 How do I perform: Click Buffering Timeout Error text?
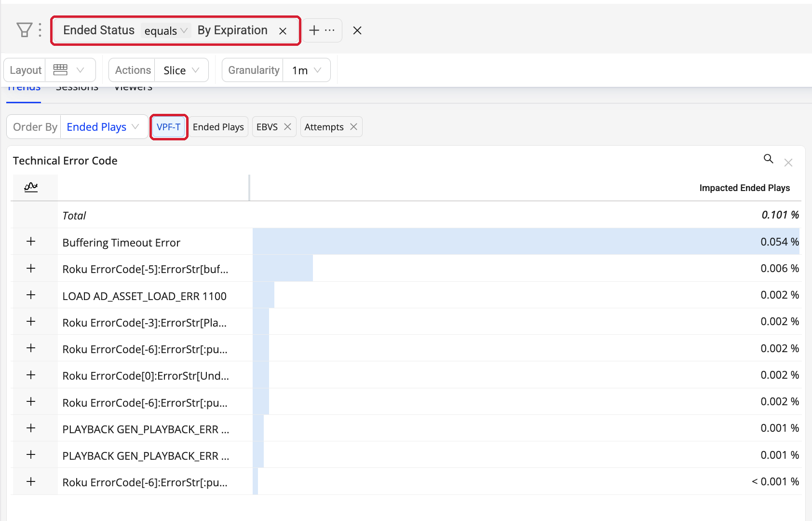pos(122,243)
